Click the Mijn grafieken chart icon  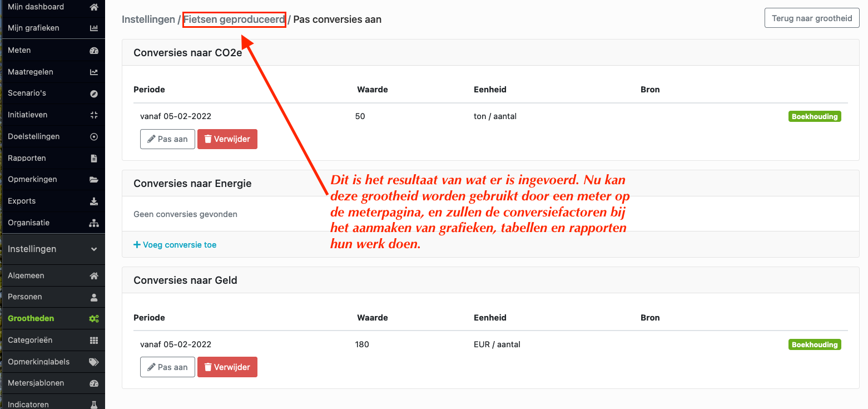click(94, 28)
